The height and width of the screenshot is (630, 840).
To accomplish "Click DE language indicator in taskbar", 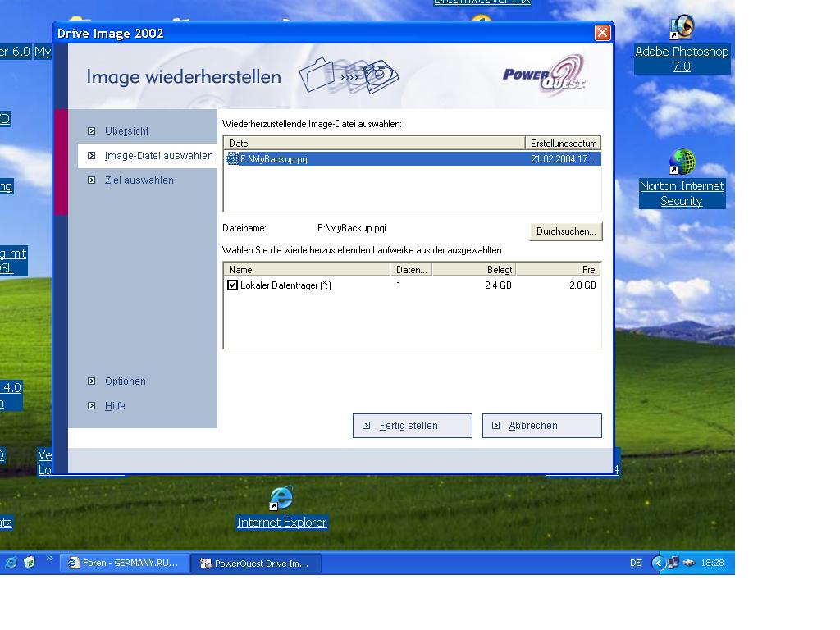I will 636,563.
